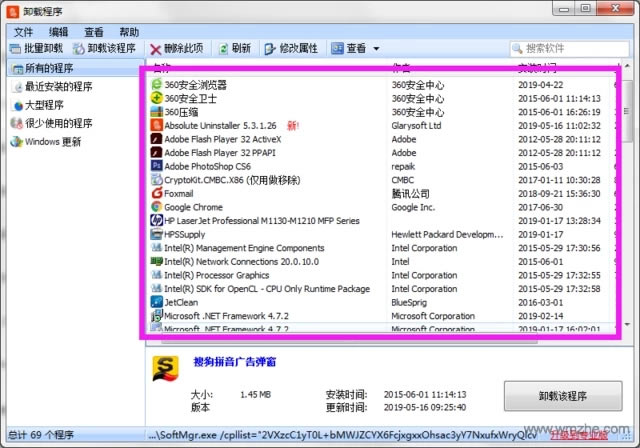Click the 刷新 refresh icon
The width and height of the screenshot is (640, 448).
223,49
